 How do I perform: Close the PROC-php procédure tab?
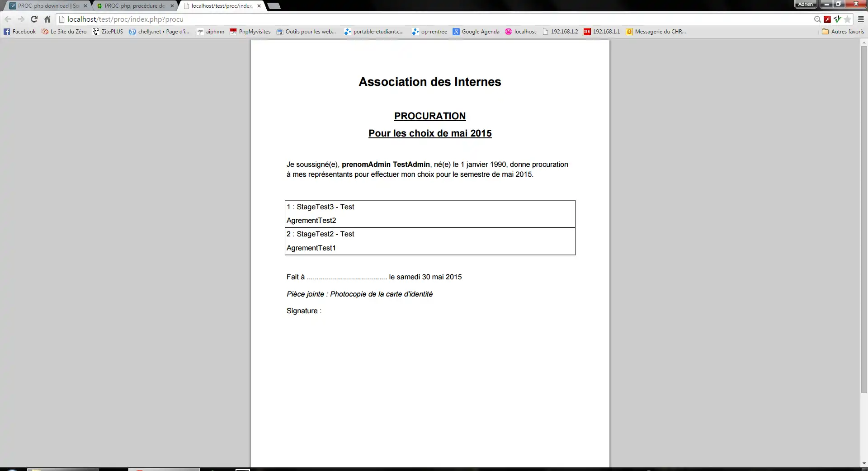click(x=172, y=6)
